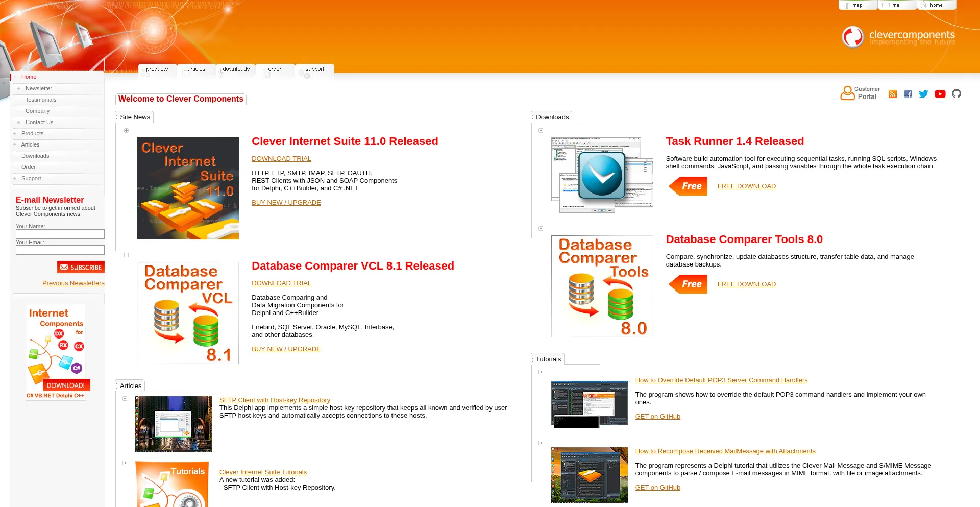980x507 pixels.
Task: Expand the SFTP Client article entry
Action: (x=125, y=399)
